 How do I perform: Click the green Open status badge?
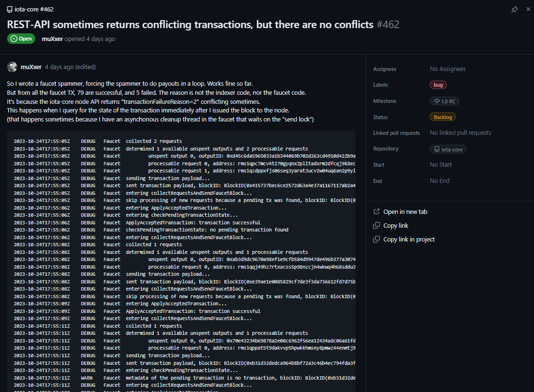pyautogui.click(x=21, y=39)
